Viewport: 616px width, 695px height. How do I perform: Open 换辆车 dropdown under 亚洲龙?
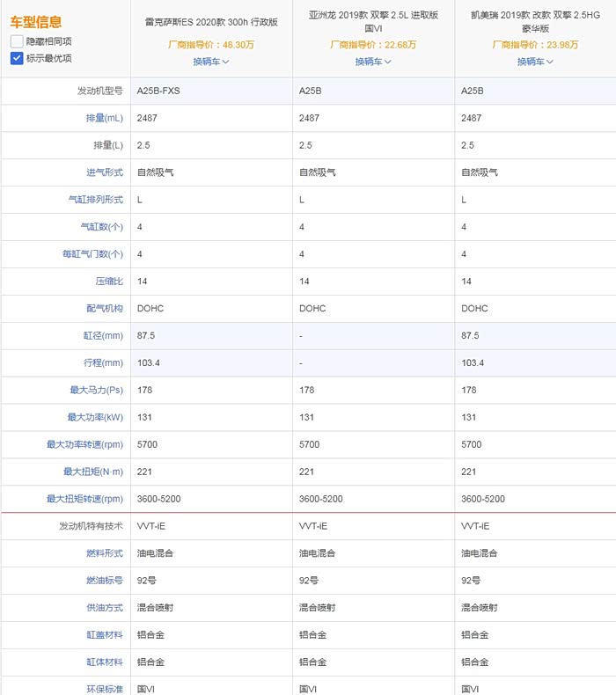click(x=373, y=62)
